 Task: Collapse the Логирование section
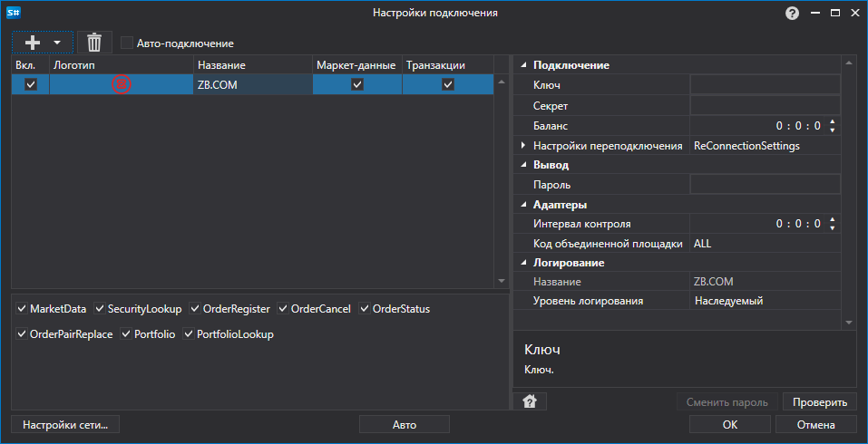[523, 263]
